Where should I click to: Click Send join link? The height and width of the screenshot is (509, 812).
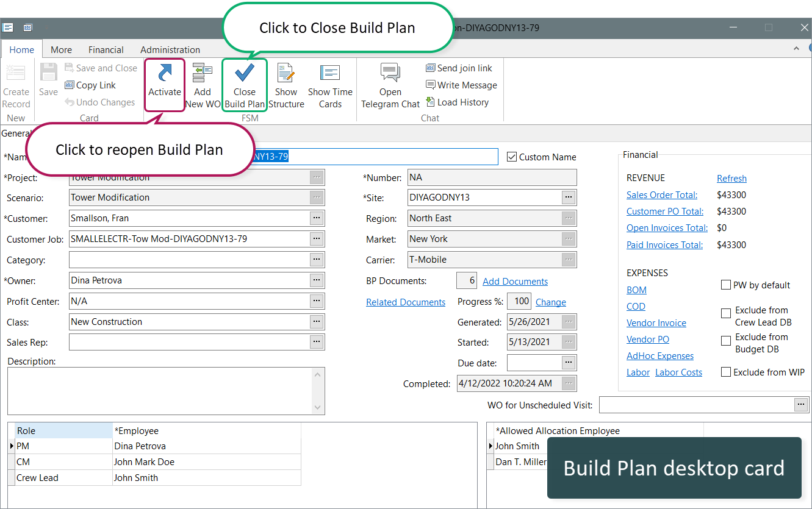pos(459,68)
